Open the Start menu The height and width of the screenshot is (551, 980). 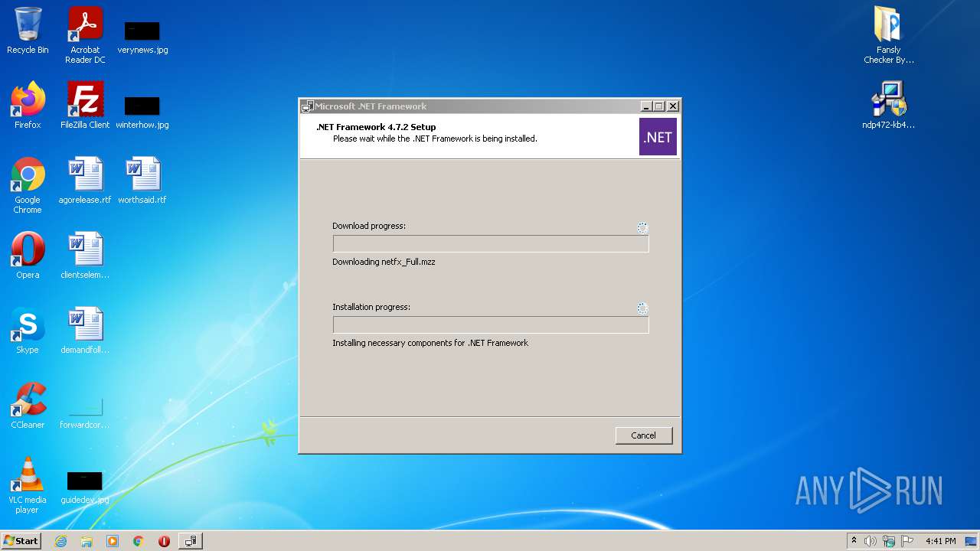[21, 541]
